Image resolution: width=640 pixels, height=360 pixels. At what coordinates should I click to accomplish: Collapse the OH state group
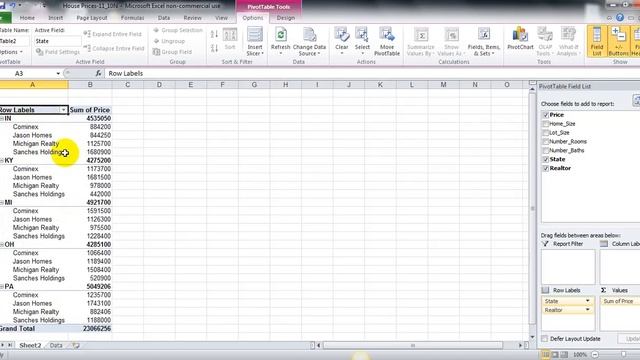(2, 244)
